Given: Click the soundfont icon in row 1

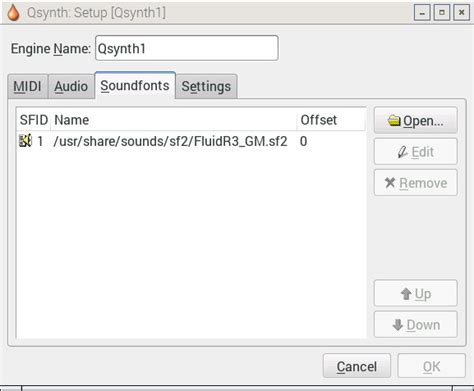Looking at the screenshot, I should (x=25, y=141).
